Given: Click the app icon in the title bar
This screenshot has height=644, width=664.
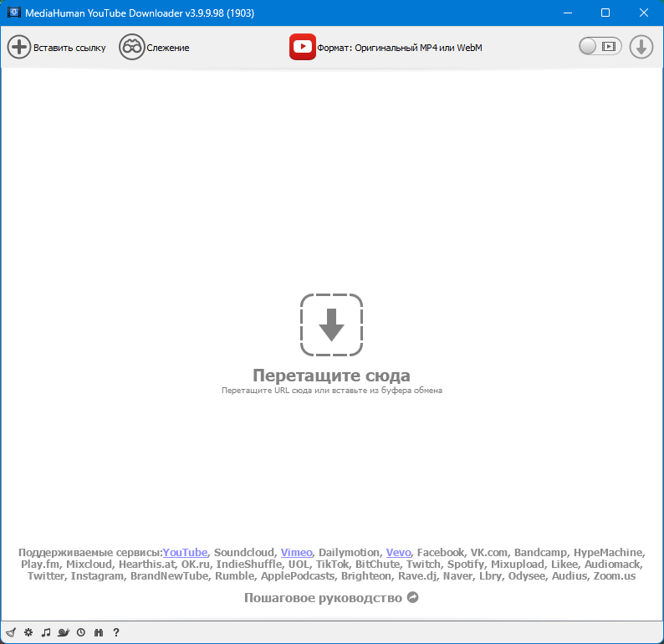Looking at the screenshot, I should (14, 13).
